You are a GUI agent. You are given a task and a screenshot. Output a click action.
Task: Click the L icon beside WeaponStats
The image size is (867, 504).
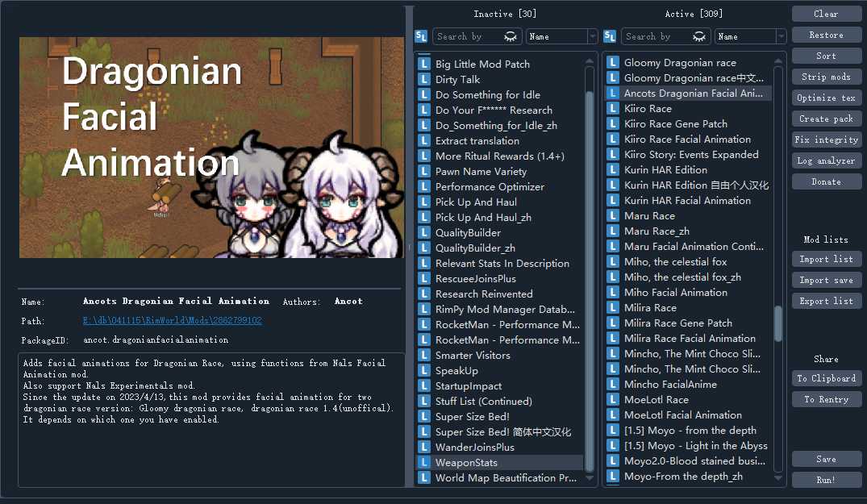point(424,462)
